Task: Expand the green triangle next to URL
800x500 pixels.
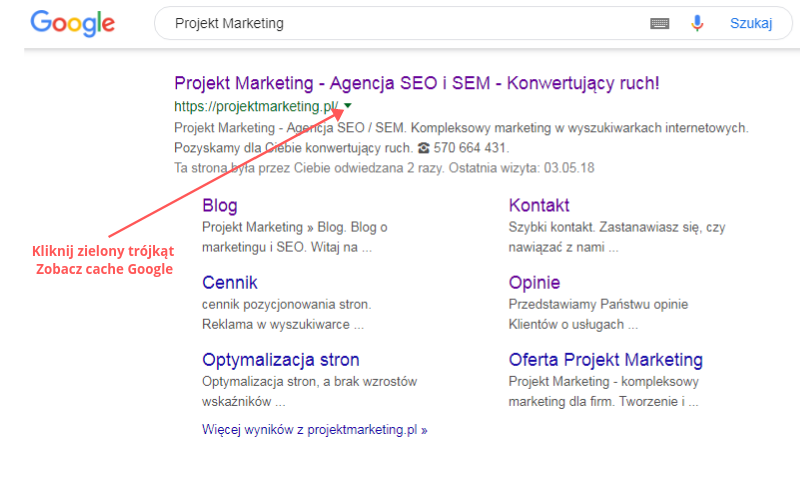Action: point(348,106)
